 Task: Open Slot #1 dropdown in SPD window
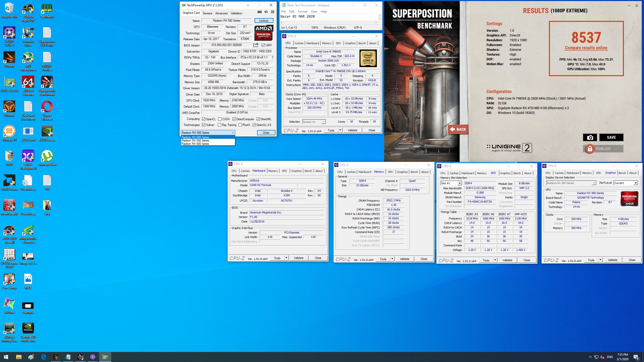451,183
